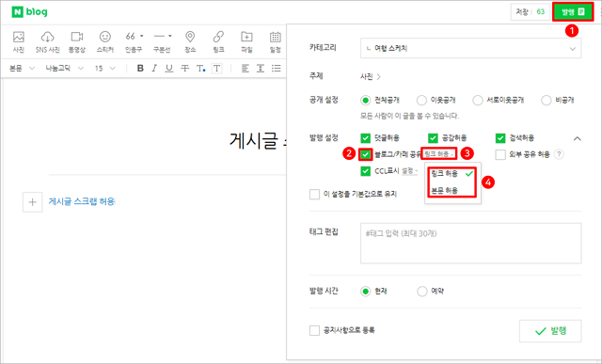This screenshot has height=364, width=602.
Task: Select 서로이웃공개 visibility option
Action: 498,101
